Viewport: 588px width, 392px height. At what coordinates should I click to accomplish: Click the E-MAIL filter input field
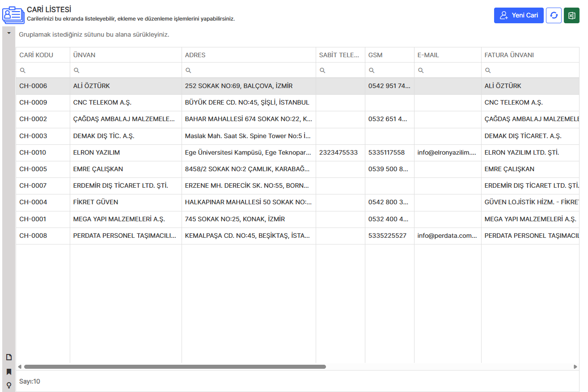(x=451, y=70)
